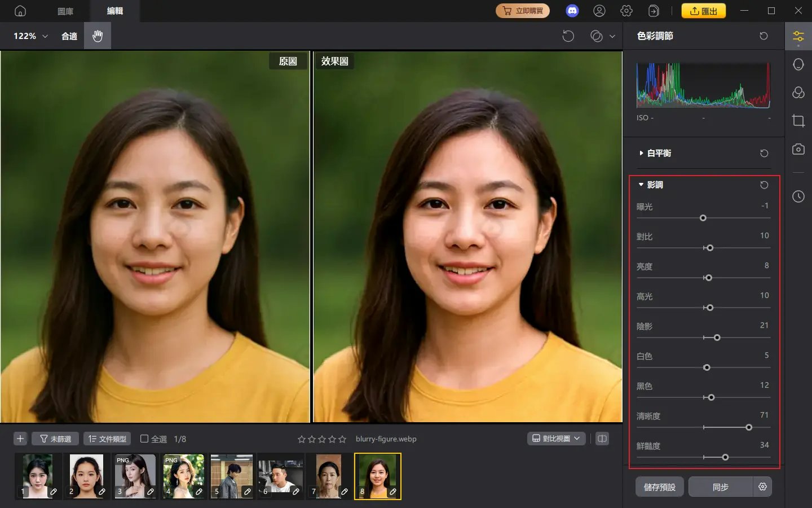Toggle the 全選 checkbox to select all photos
The image size is (812, 508).
(x=145, y=439)
